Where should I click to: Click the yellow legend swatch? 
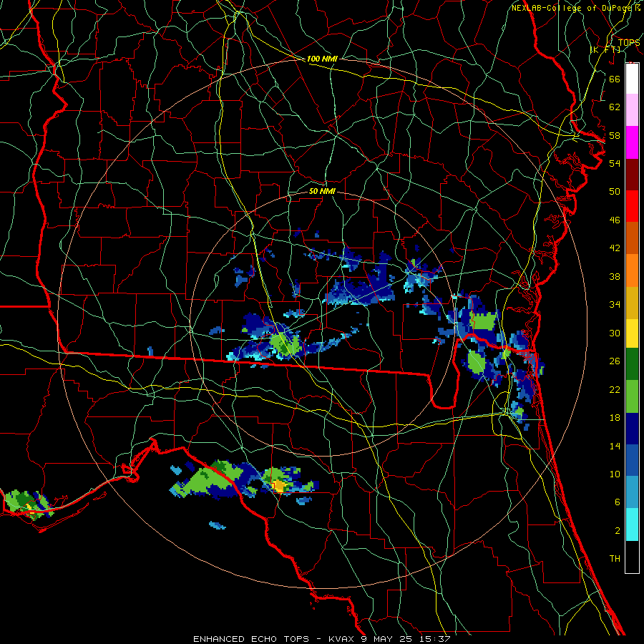click(632, 333)
